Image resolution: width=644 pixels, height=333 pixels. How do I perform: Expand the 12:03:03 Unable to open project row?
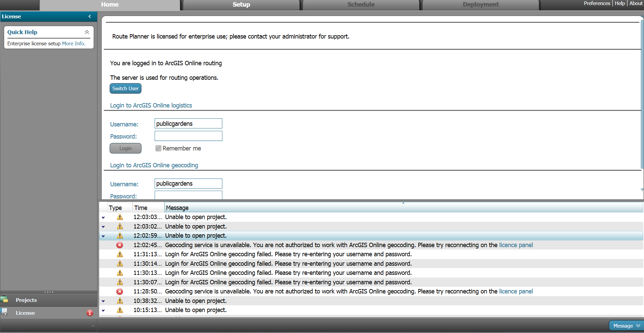pos(103,217)
